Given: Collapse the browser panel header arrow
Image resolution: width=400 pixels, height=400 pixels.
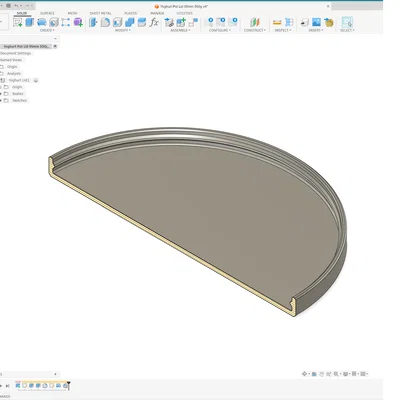Looking at the screenshot, I should (x=55, y=39).
